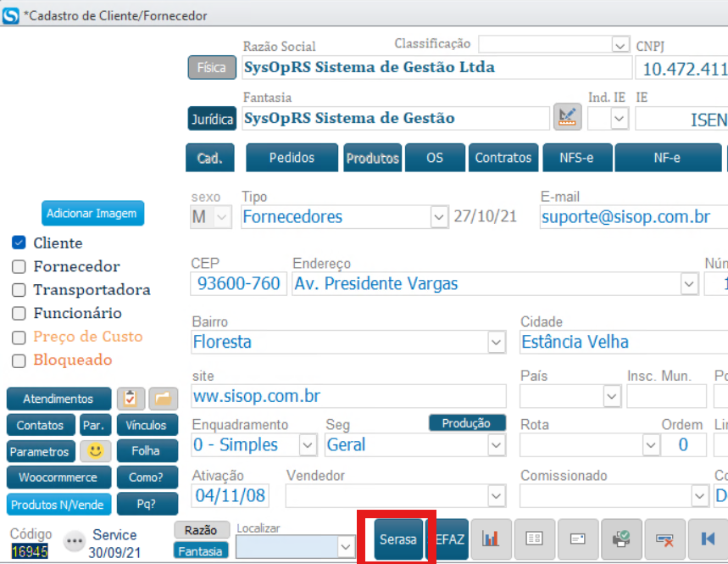Click the Serasa button
This screenshot has width=728, height=564.
[397, 539]
